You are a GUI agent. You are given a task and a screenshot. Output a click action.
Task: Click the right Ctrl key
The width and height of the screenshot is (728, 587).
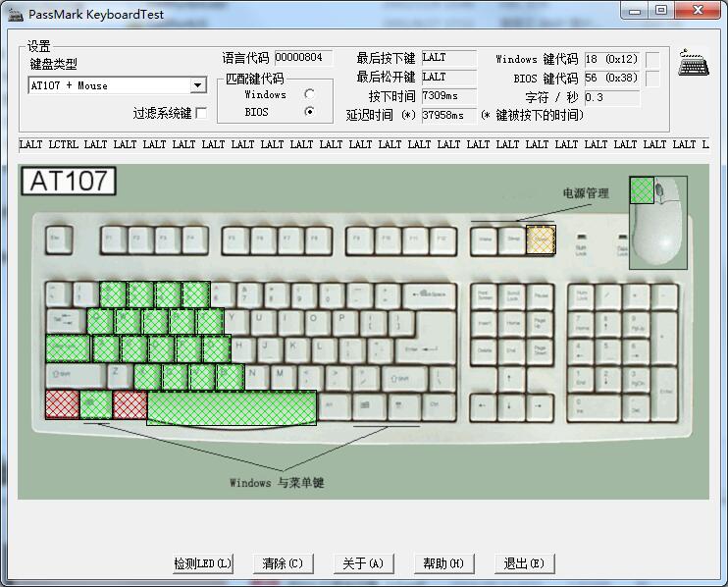[x=439, y=406]
